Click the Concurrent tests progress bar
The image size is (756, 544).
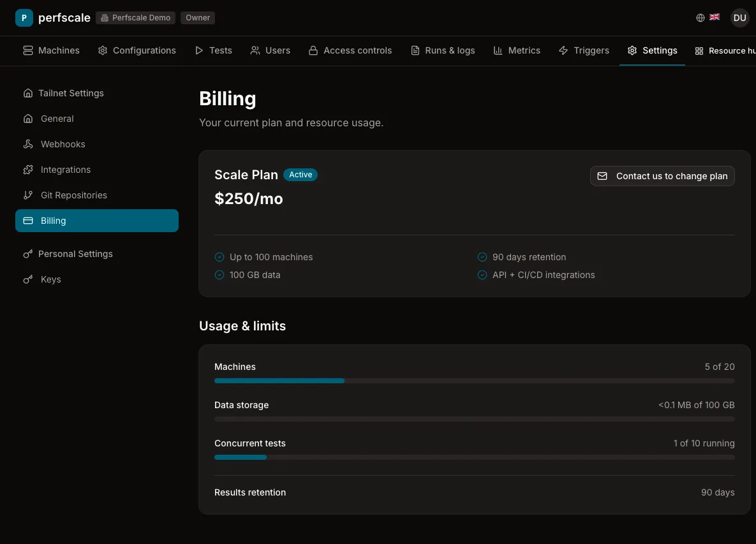[475, 457]
